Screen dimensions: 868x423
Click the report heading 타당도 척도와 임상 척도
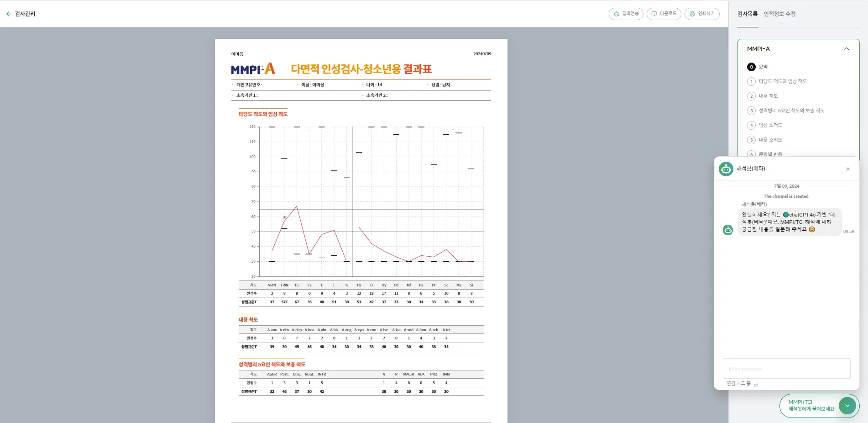tap(263, 114)
